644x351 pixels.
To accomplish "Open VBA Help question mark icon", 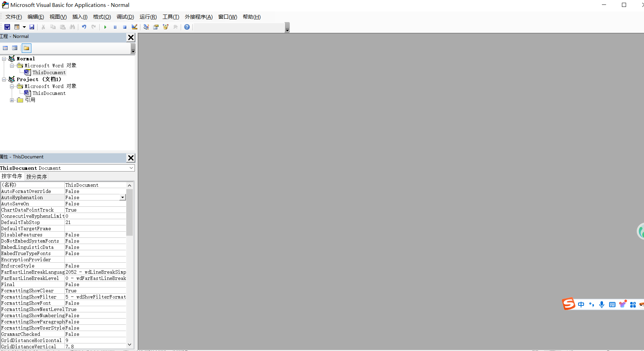I will [x=187, y=27].
